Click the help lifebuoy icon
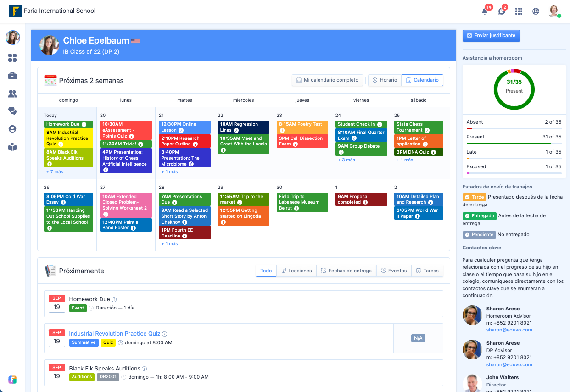The width and height of the screenshot is (570, 392). pyautogui.click(x=536, y=11)
